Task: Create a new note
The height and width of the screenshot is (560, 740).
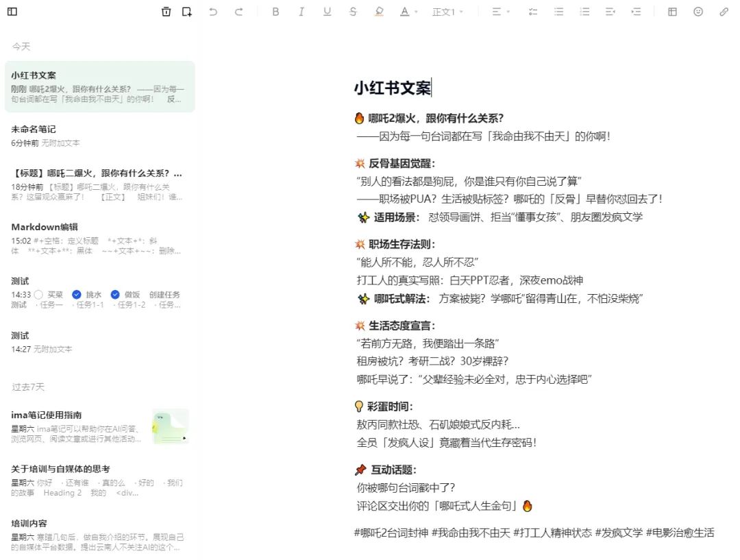Action: [187, 12]
